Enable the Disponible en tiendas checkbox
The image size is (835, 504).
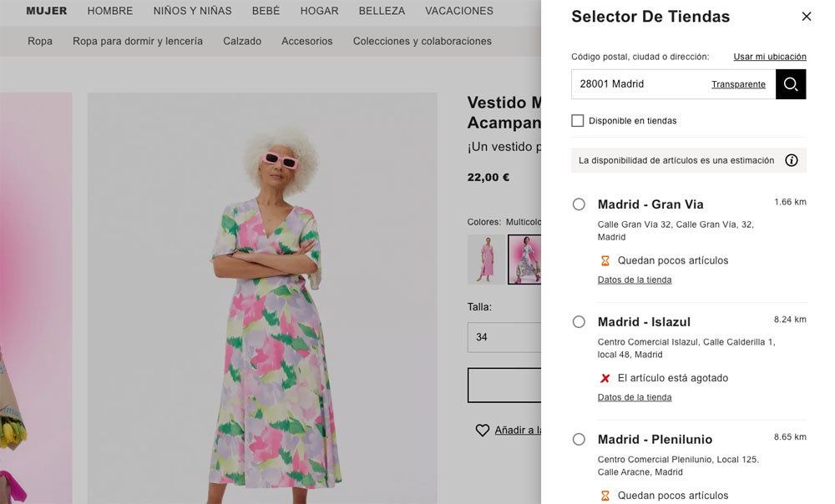(x=577, y=119)
